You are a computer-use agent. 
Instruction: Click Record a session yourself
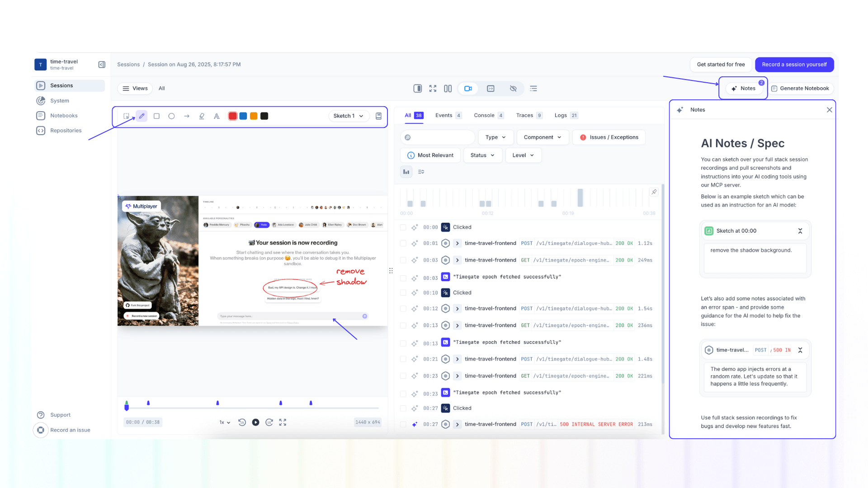pyautogui.click(x=794, y=65)
